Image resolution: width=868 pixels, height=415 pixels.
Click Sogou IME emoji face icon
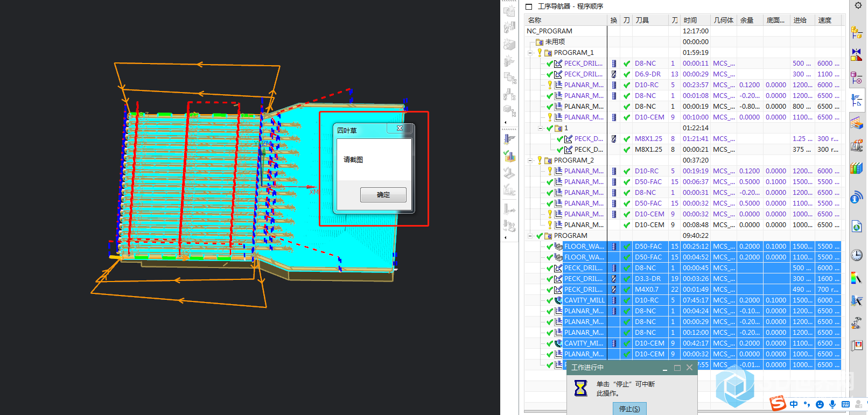(x=820, y=404)
